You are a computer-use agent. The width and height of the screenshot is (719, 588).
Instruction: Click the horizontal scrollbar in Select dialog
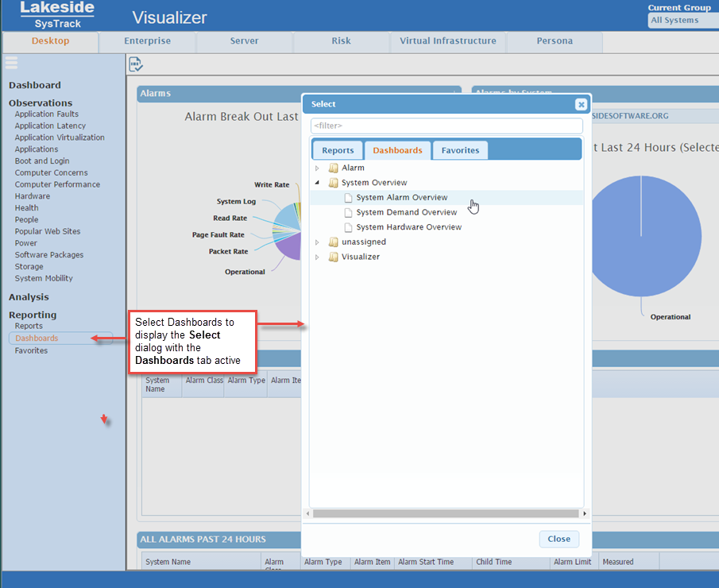(x=446, y=513)
